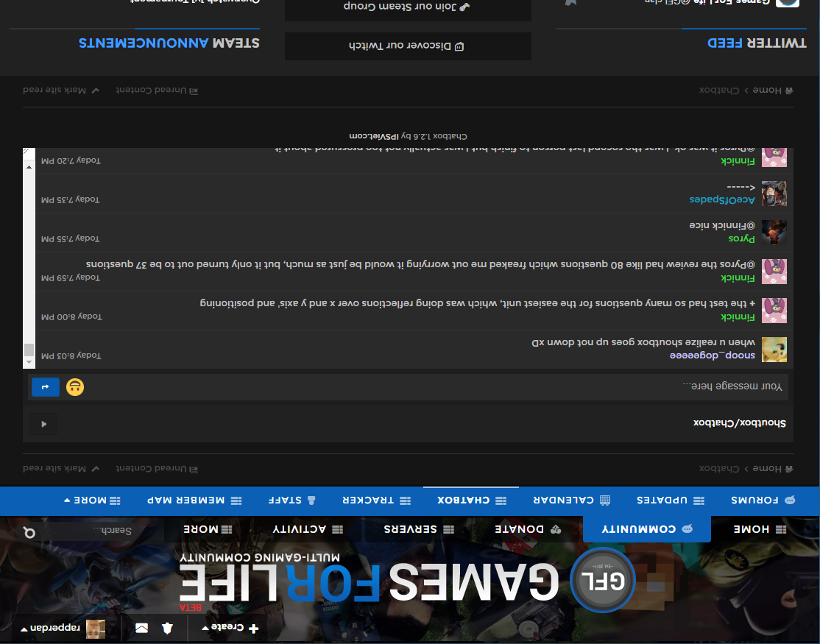Click Unread Content nearest Steam Announcements heading
This screenshot has width=820, height=644.
pos(157,90)
